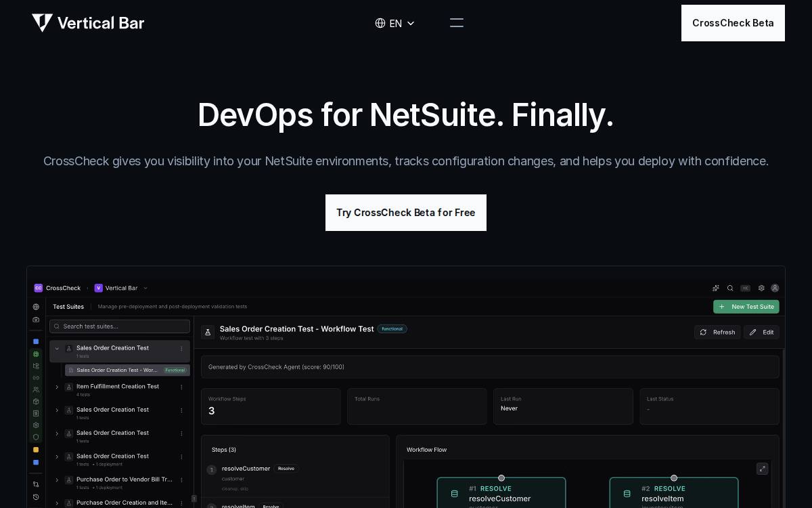Click the Search test suites field
Image resolution: width=812 pixels, height=508 pixels.
click(x=120, y=326)
